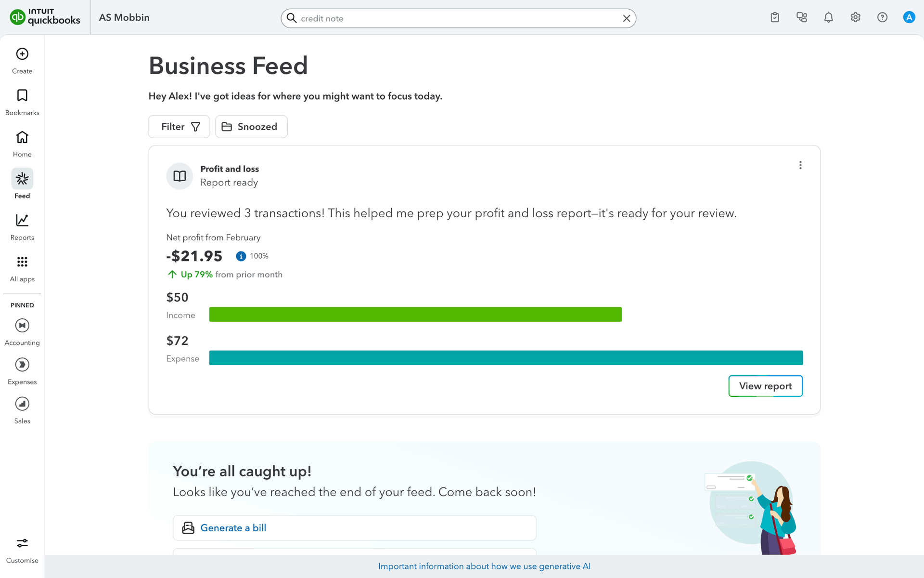Clear the search field with X
The height and width of the screenshot is (578, 924).
coord(627,18)
